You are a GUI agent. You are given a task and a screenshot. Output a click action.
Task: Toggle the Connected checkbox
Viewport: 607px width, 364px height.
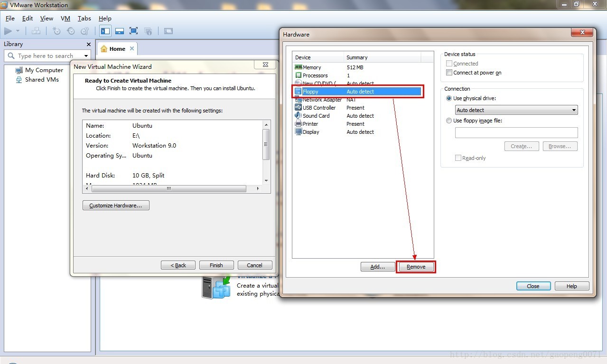[449, 64]
